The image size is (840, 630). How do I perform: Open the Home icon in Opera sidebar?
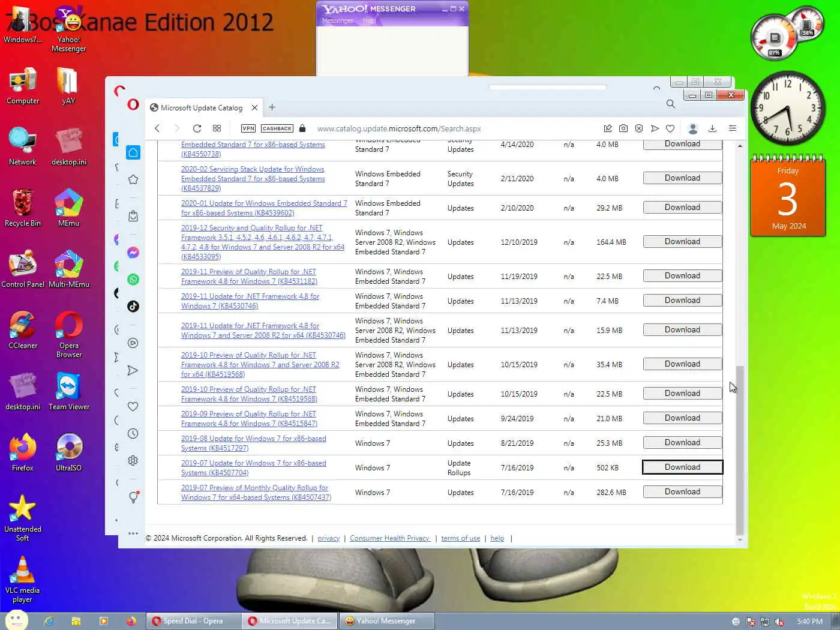pos(133,152)
